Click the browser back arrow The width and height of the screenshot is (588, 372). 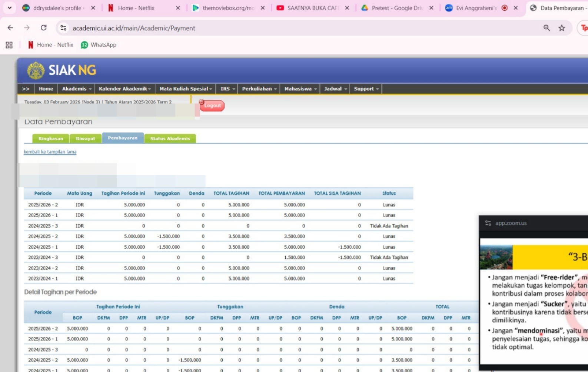pyautogui.click(x=10, y=28)
